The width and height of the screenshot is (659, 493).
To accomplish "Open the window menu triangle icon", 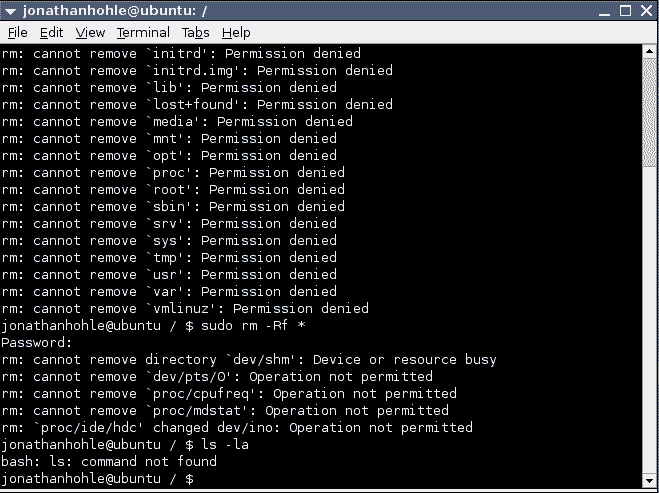I will [x=11, y=11].
